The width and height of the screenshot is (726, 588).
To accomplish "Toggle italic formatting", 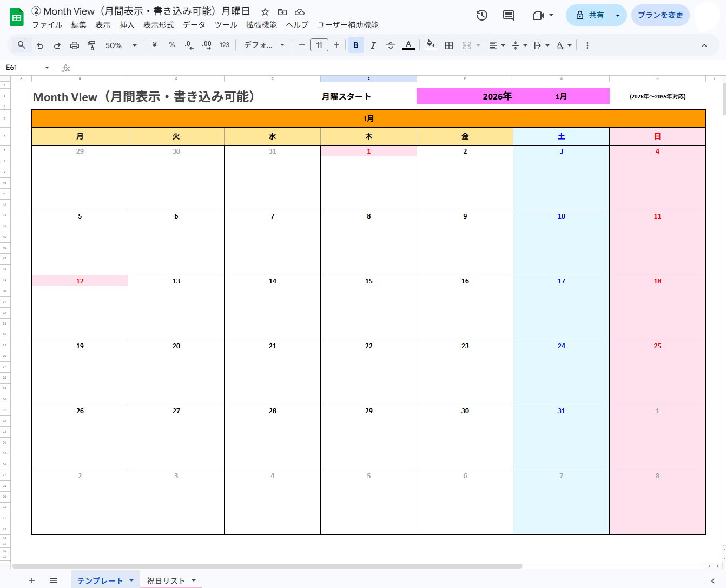I will coord(373,45).
